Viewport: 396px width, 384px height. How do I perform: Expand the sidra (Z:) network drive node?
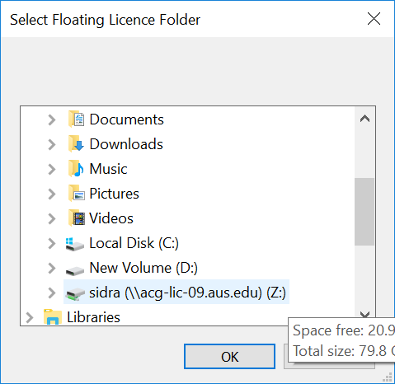point(51,292)
